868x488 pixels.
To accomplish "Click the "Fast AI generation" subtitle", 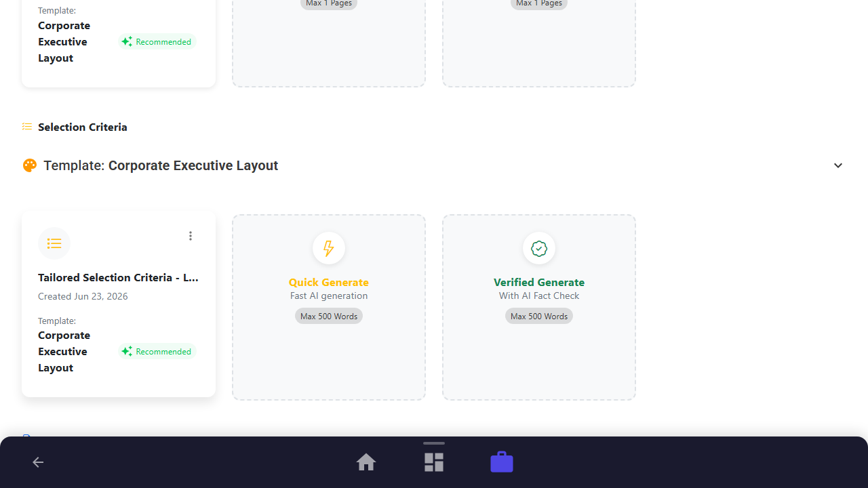I will coord(329,296).
